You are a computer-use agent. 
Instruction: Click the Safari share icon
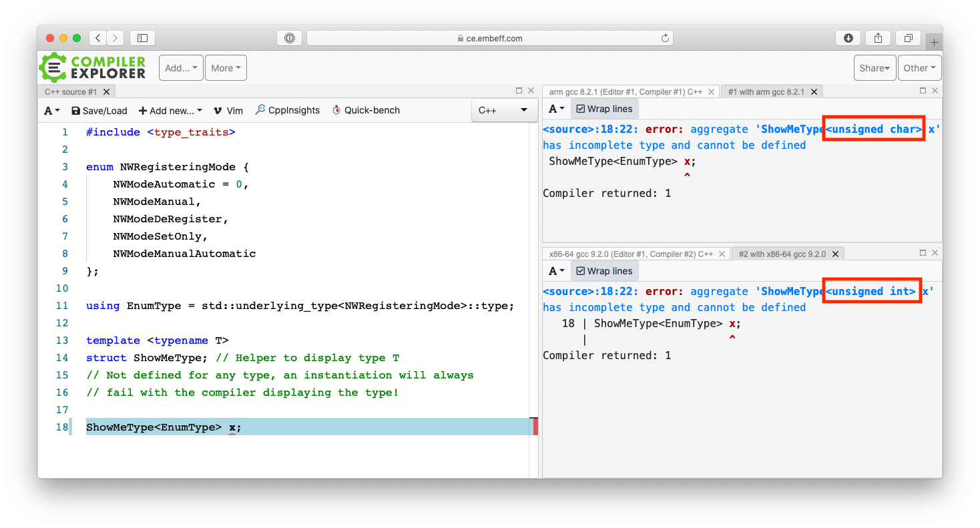pos(878,38)
